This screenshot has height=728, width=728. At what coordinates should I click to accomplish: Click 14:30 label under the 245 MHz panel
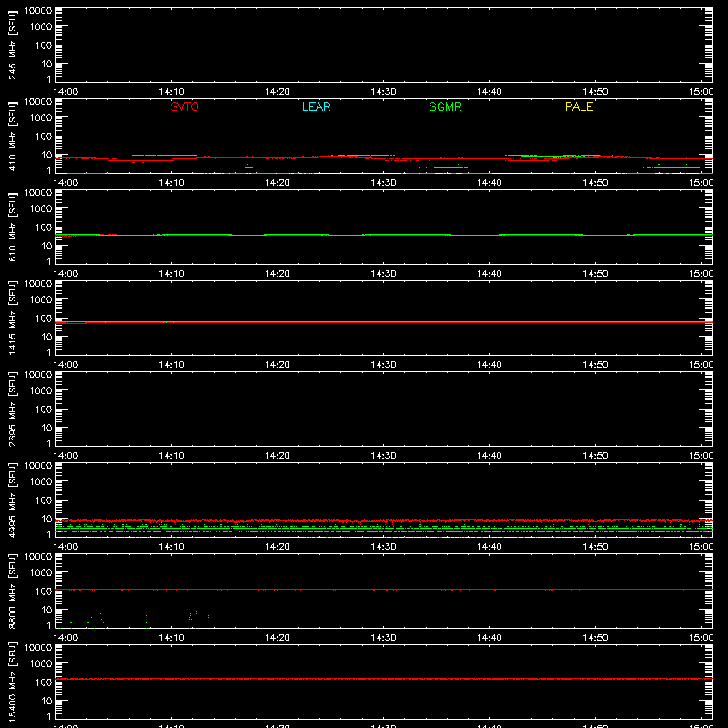(383, 92)
